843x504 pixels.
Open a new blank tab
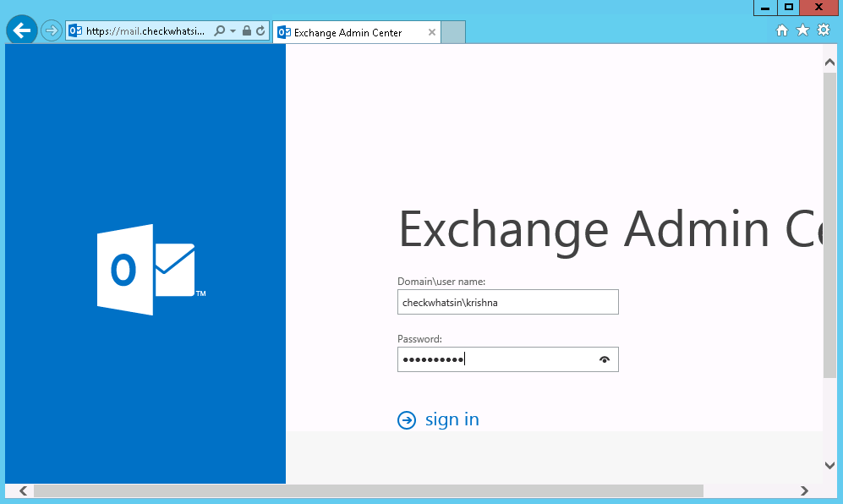[x=453, y=32]
